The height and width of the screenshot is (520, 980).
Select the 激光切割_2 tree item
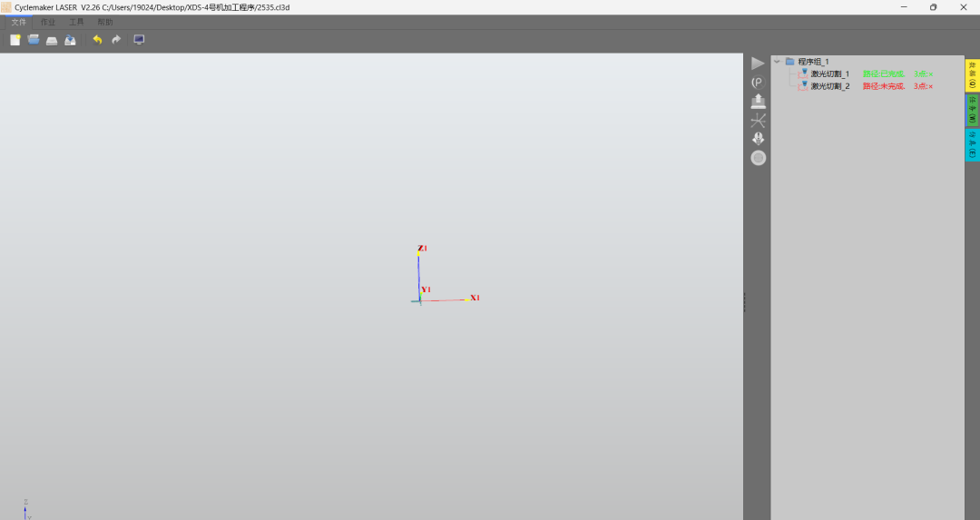coord(830,86)
